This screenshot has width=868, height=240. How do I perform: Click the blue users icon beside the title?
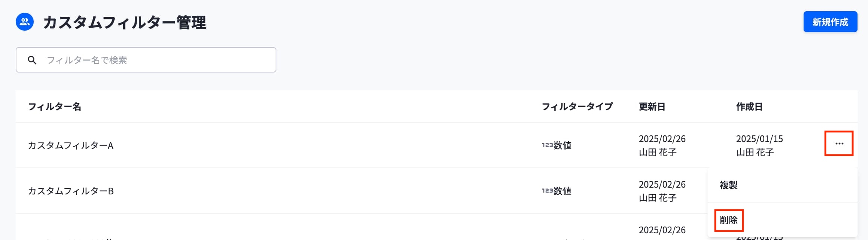[25, 22]
